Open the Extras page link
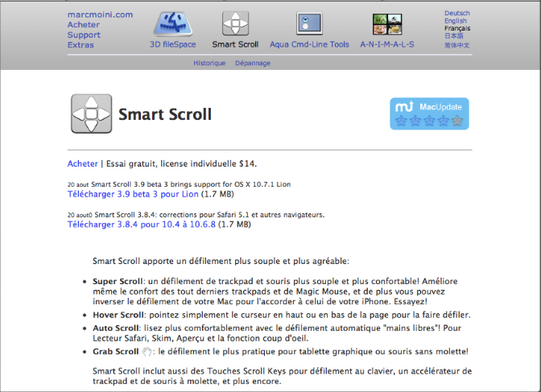Image resolution: width=541 pixels, height=392 pixels. click(x=81, y=45)
